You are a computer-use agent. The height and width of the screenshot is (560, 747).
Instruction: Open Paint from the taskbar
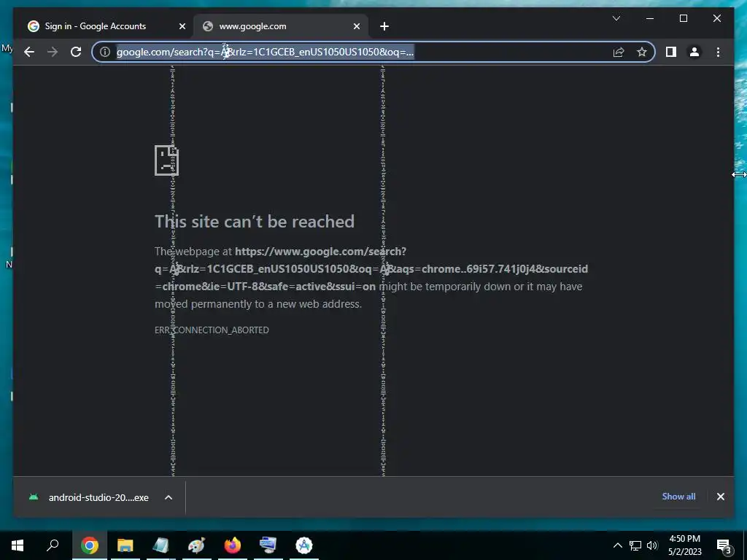(x=196, y=545)
